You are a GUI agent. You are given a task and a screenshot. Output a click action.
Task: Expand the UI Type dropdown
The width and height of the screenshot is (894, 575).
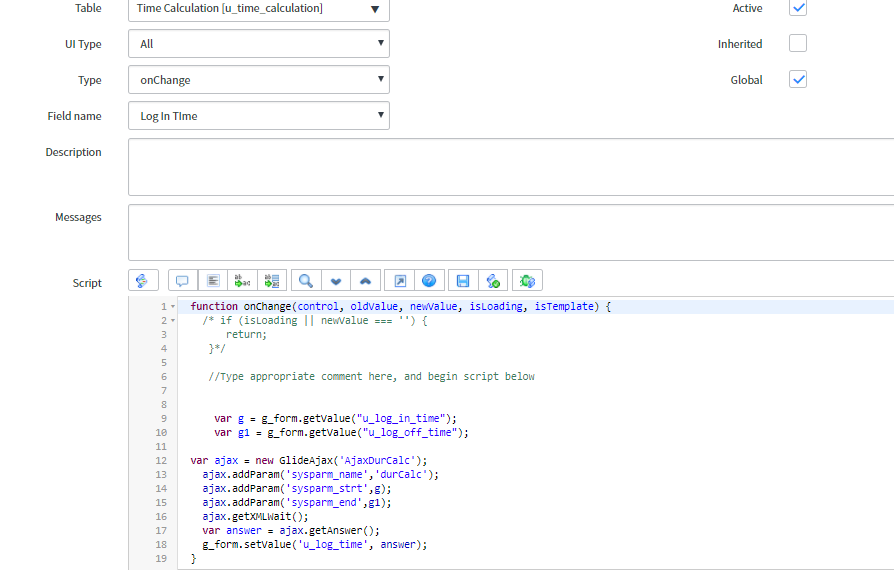pyautogui.click(x=259, y=44)
